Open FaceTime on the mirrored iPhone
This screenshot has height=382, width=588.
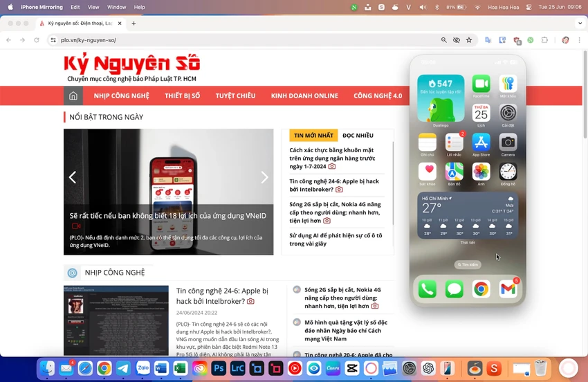click(481, 84)
